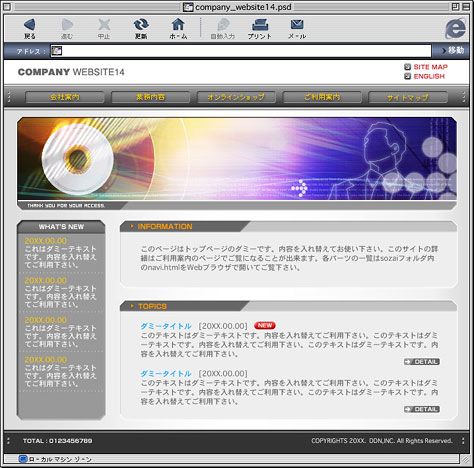Click the AutoFill pen icon
474x468 pixels.
click(223, 25)
